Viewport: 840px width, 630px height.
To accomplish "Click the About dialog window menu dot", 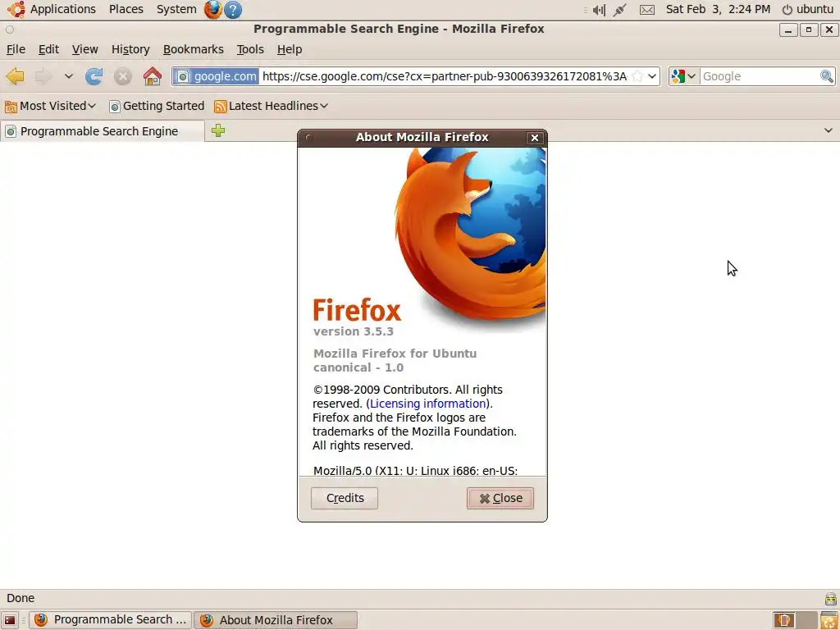I will click(x=308, y=138).
